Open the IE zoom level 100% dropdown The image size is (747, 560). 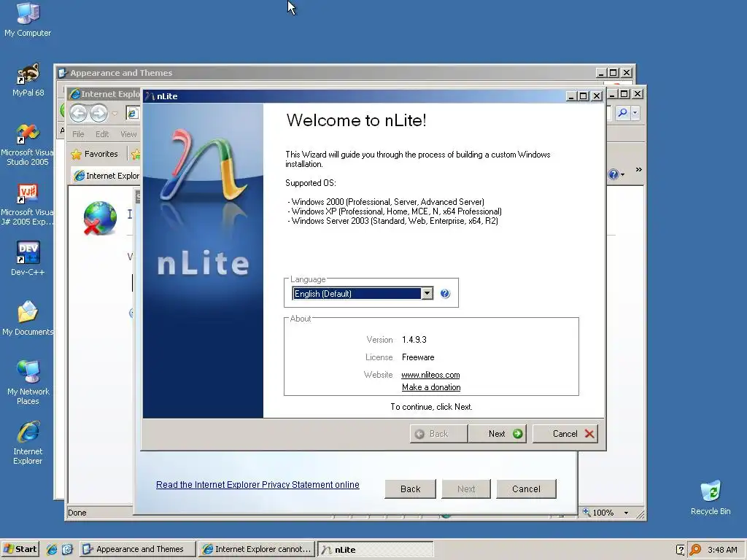tap(626, 513)
